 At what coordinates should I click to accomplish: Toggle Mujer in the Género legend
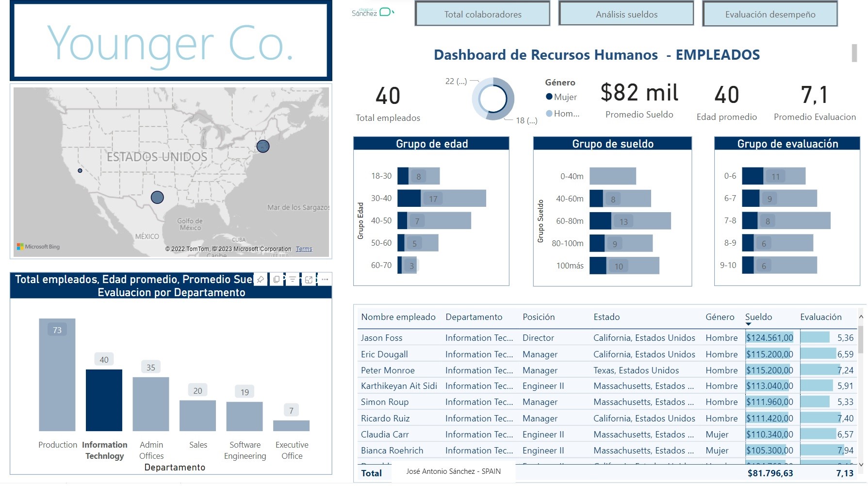click(561, 97)
